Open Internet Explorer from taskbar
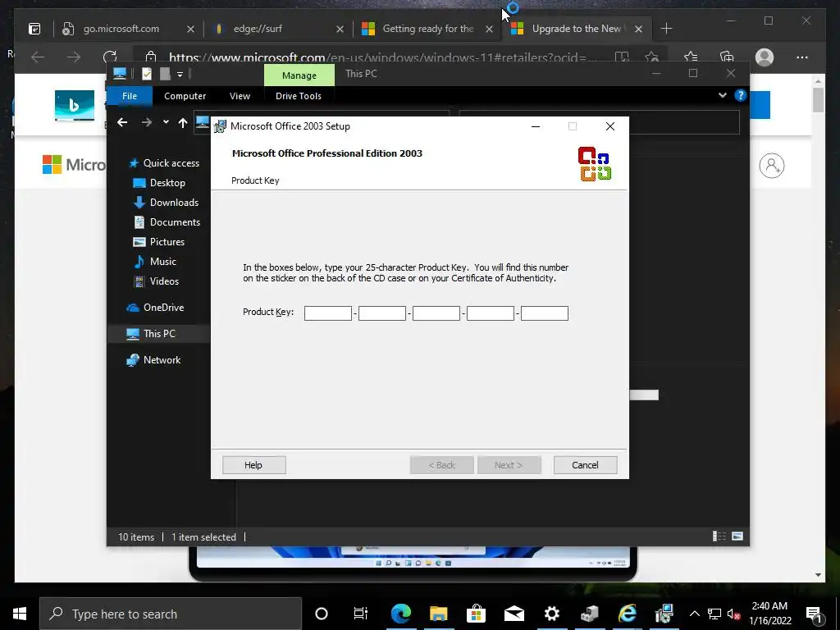The height and width of the screenshot is (630, 840). coord(628,614)
